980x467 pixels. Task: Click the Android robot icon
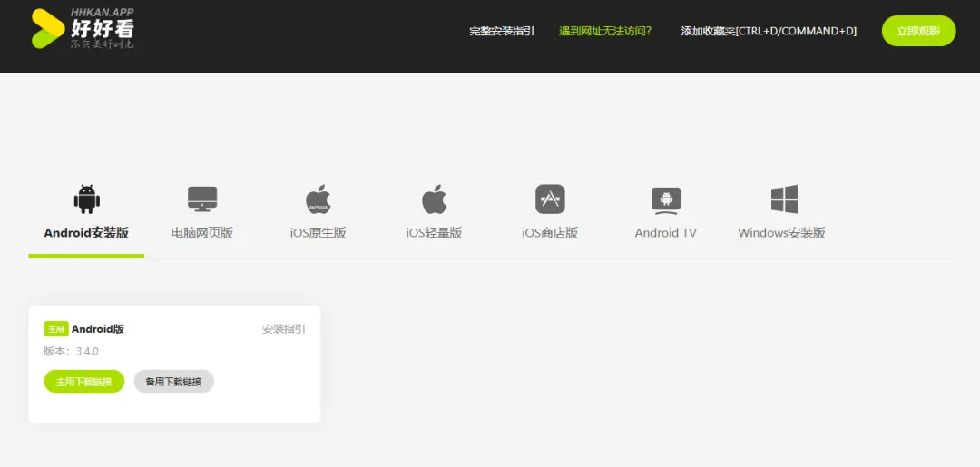[87, 199]
